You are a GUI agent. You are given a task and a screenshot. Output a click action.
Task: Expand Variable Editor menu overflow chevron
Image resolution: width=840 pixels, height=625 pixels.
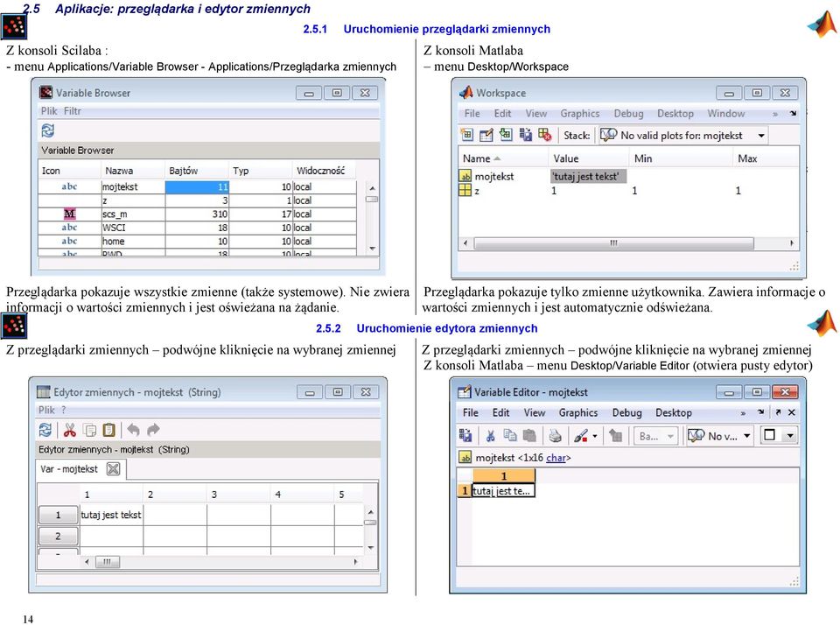[743, 413]
